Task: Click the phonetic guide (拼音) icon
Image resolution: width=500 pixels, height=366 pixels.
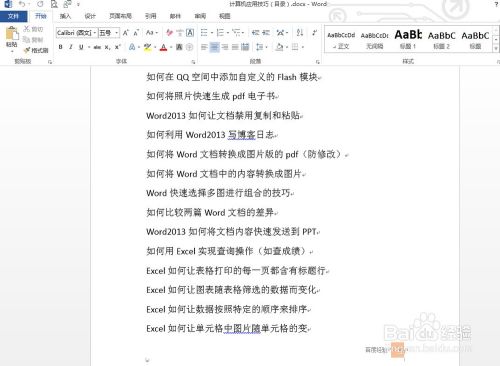Action: click(180, 33)
